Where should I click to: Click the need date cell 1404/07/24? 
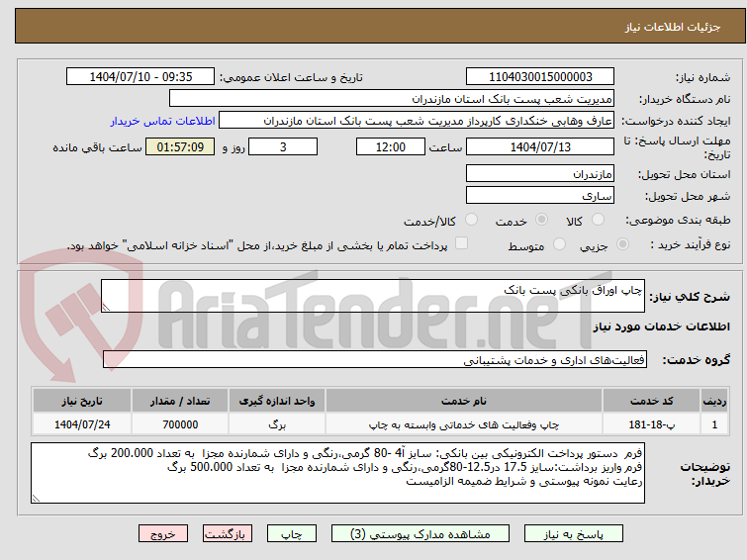point(82,424)
